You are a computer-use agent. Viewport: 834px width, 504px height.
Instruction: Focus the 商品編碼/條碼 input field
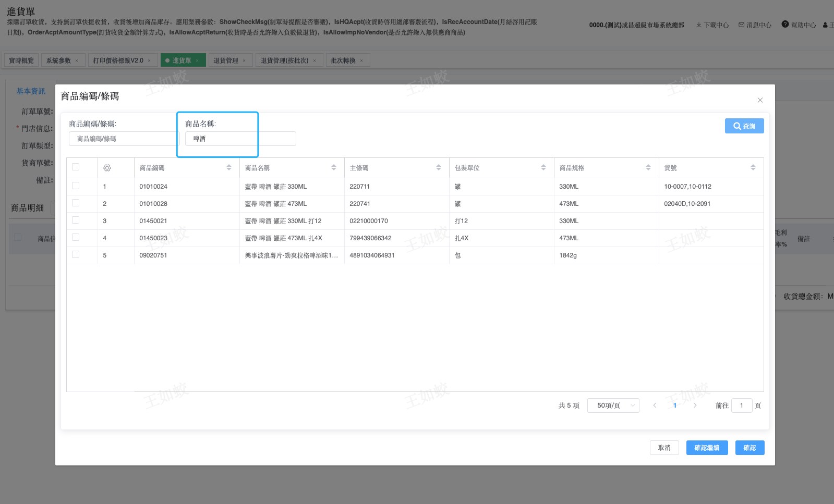[123, 139]
